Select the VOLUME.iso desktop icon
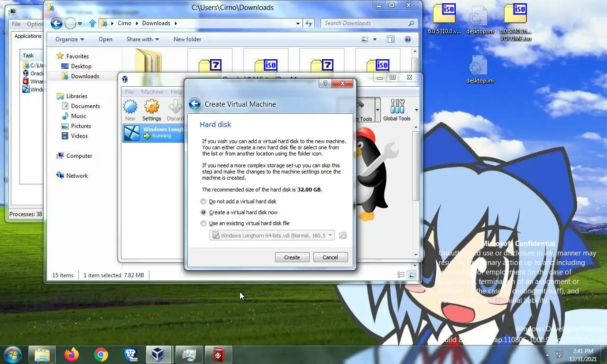Screen dimensions: 607x364 point(515,22)
